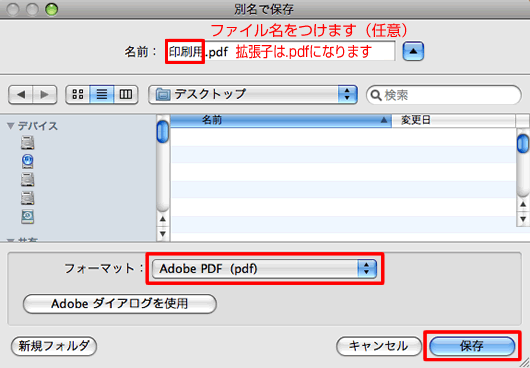Viewport: 530px width, 368px height.
Task: Click the フォーマット： label text
Action: [x=104, y=269]
